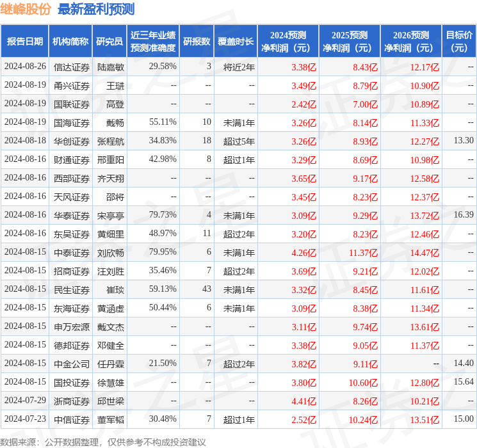Image resolution: width=477 pixels, height=448 pixels.
Task: Select the 华泰证券 institution cell
Action: (x=72, y=216)
